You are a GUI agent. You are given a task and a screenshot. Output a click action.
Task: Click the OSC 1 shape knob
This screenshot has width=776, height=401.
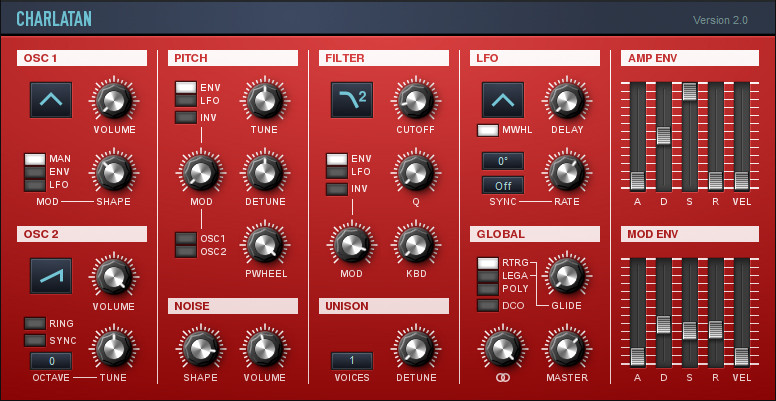[114, 172]
